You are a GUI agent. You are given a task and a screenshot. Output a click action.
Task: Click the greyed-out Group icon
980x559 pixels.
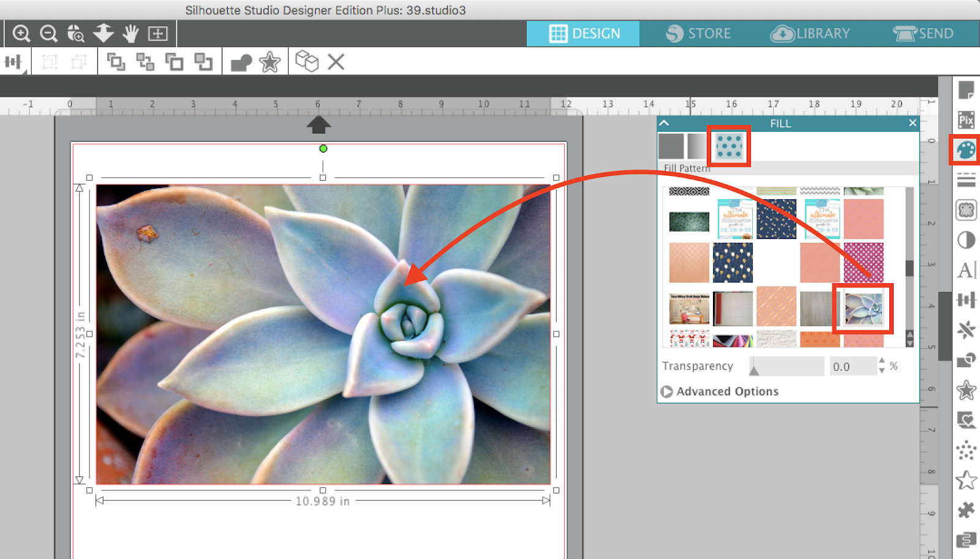[50, 62]
